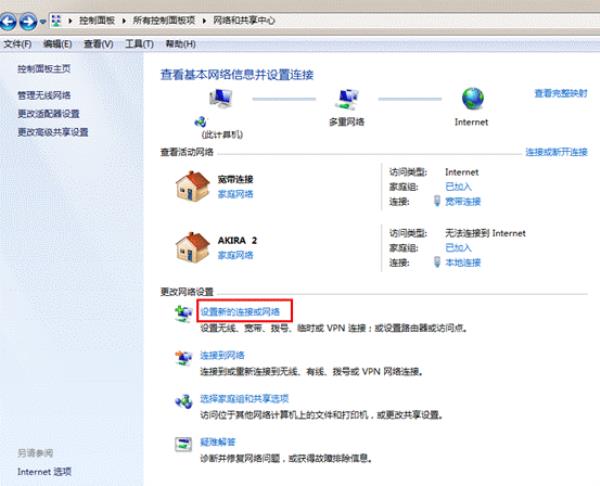
Task: Click the Internet globe icon
Action: click(x=473, y=99)
